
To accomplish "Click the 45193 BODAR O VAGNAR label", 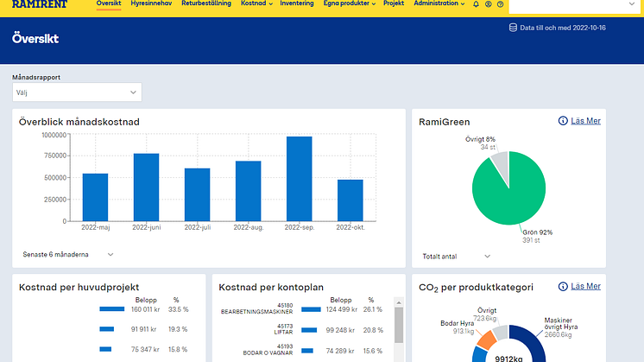I will tap(268, 350).
